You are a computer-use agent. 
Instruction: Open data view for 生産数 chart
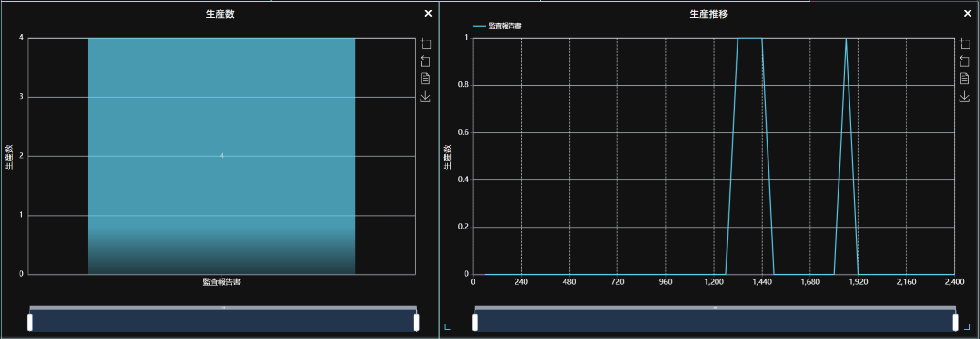coord(425,79)
